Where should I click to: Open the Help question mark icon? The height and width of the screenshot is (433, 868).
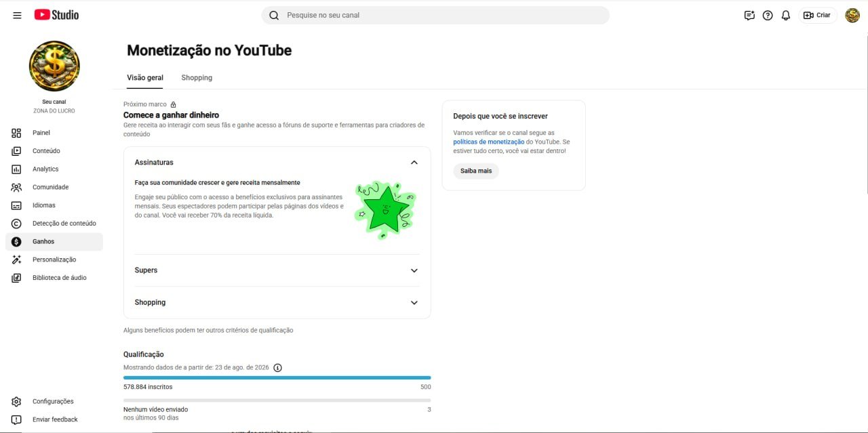tap(768, 15)
